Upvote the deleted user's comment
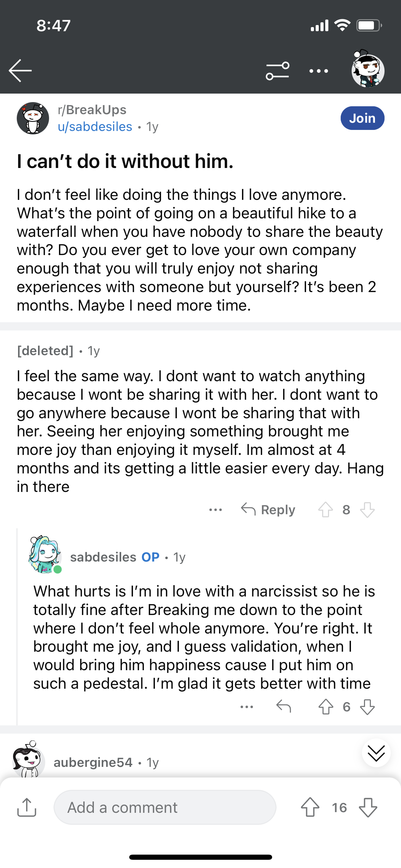 (326, 510)
